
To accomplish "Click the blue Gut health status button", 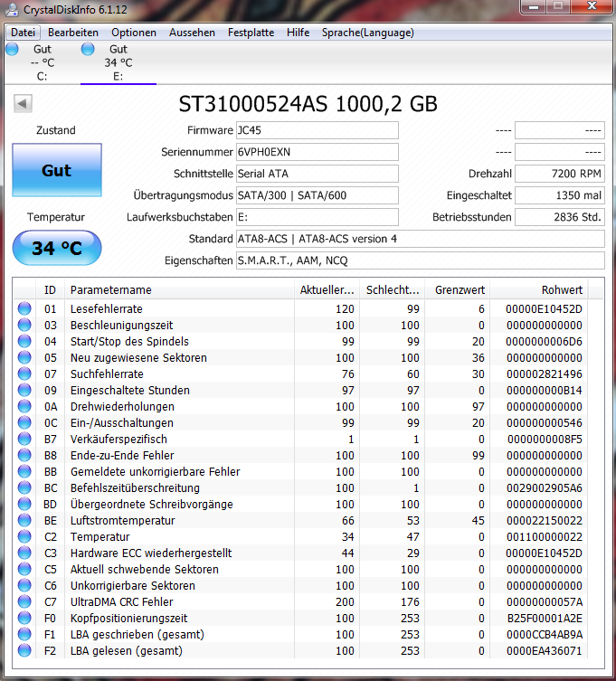I will coord(57,170).
